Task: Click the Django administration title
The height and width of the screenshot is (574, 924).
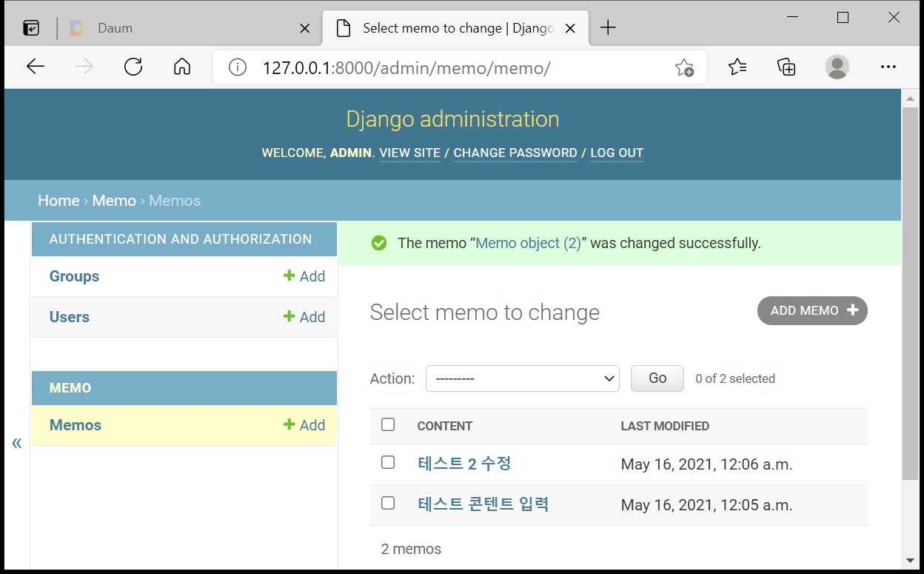Action: (x=452, y=119)
